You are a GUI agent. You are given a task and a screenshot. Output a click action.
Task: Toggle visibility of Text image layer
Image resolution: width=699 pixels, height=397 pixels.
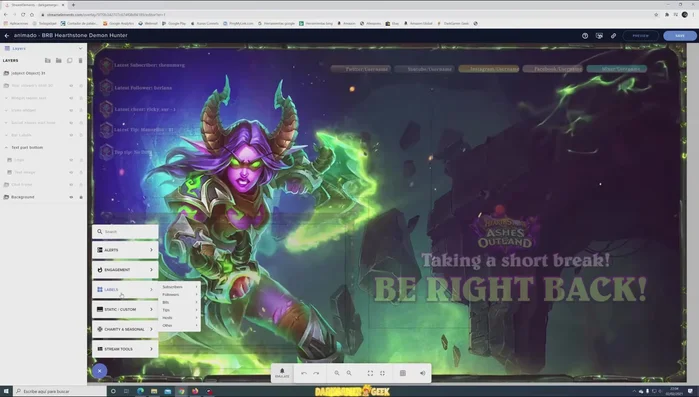pos(71,172)
